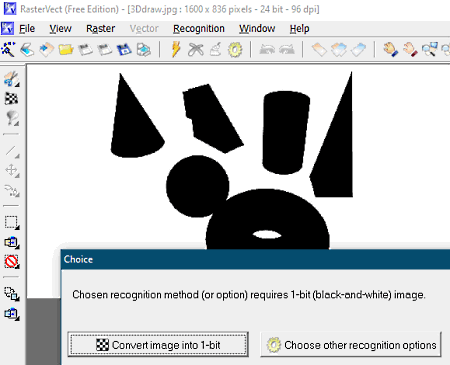Select the dotted rectangle selection tool
450x365 pixels.
tap(12, 222)
